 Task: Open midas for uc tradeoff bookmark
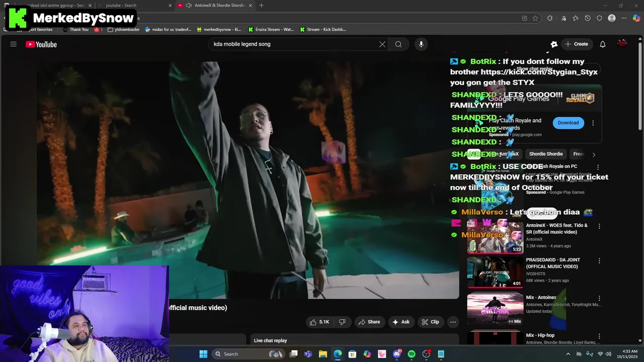tap(168, 29)
